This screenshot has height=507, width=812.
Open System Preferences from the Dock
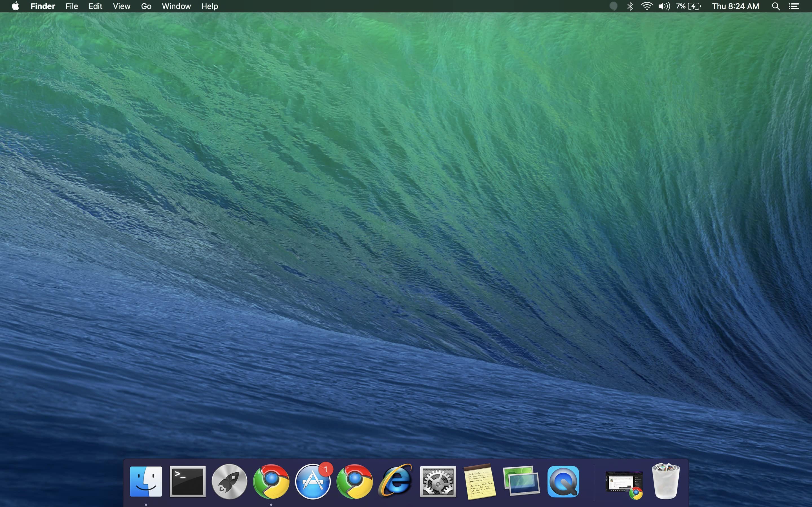(x=438, y=481)
